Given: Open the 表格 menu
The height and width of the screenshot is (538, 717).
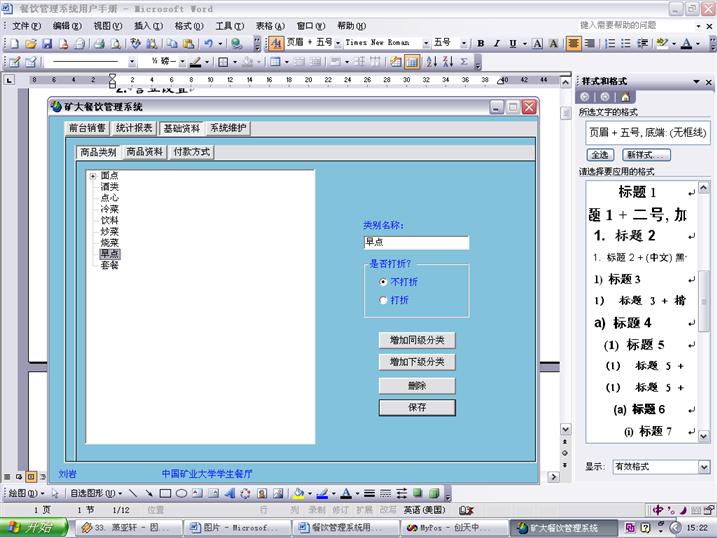Looking at the screenshot, I should tap(270, 26).
